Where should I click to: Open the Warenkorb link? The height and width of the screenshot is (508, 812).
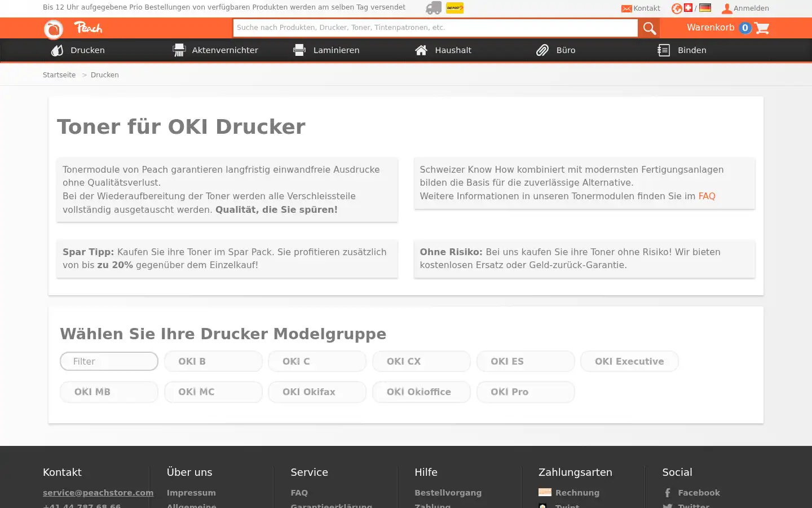[x=710, y=28]
